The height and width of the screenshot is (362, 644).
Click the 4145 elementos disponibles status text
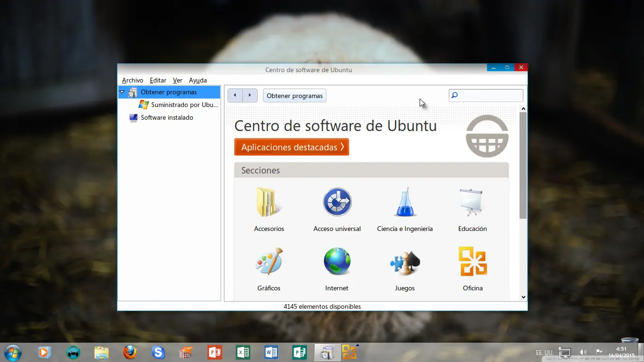(322, 307)
